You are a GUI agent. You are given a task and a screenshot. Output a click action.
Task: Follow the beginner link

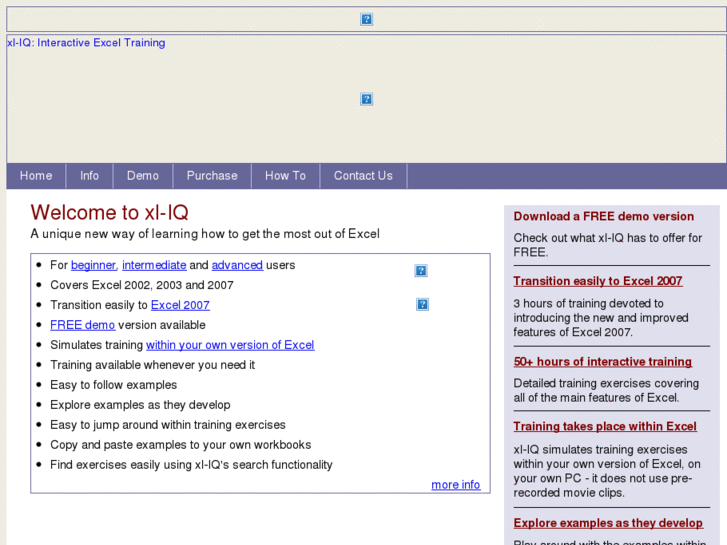[x=94, y=265]
